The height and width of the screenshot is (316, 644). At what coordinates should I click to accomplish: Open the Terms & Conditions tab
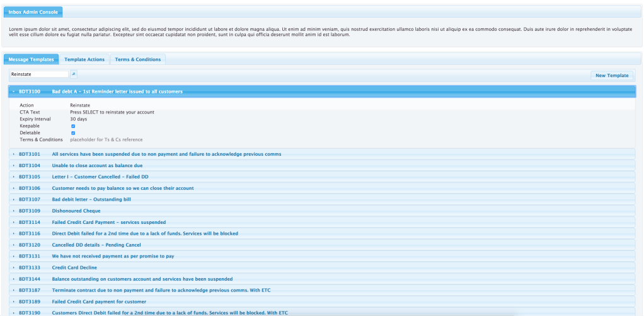coord(137,59)
